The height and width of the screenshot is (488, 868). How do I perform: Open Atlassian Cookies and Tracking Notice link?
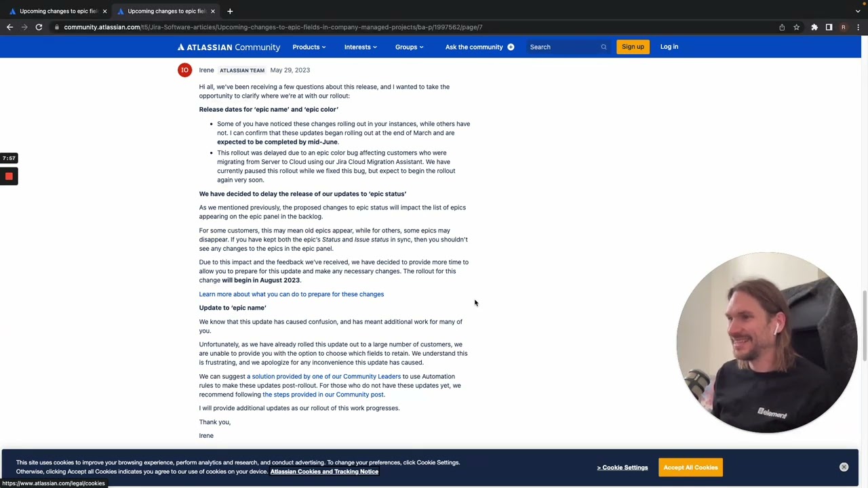coord(324,472)
